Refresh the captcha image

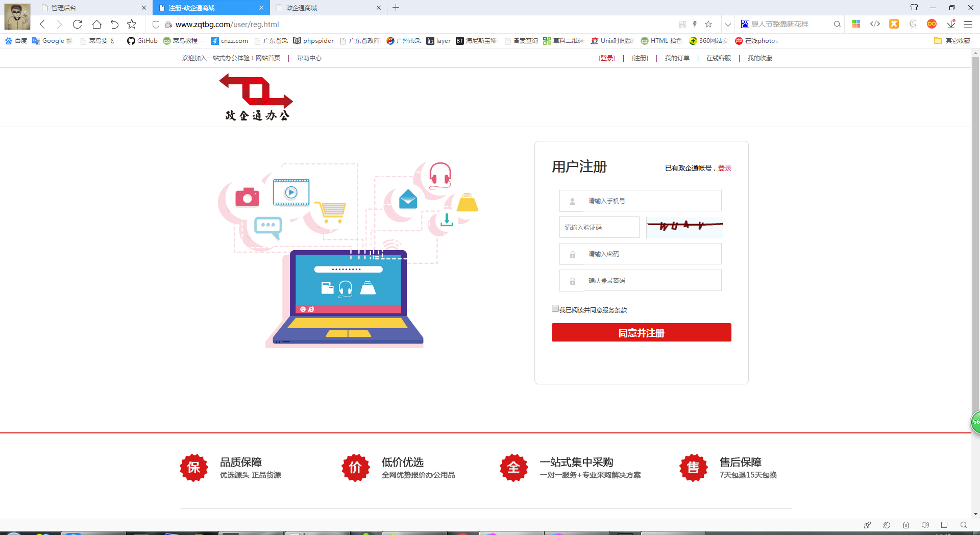(x=684, y=227)
